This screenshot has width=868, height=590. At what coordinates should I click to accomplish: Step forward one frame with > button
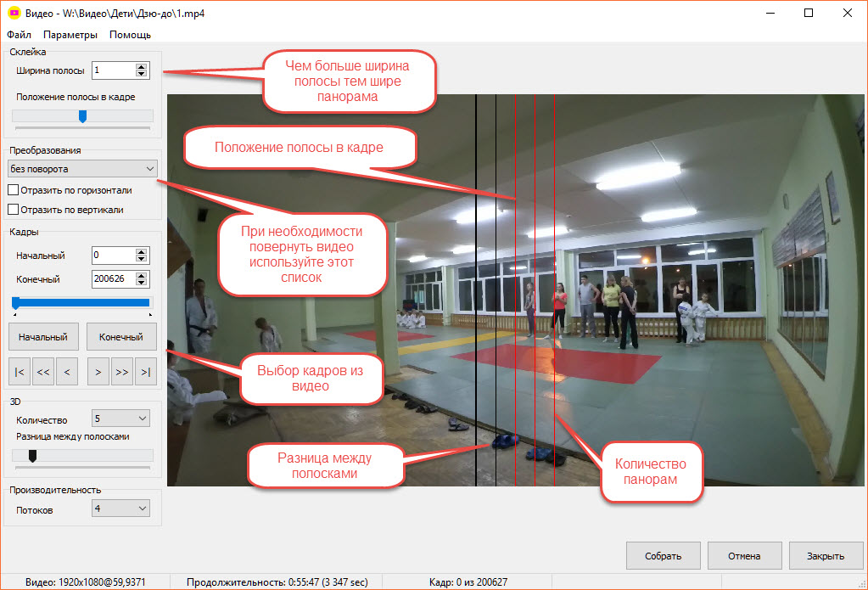click(x=98, y=372)
